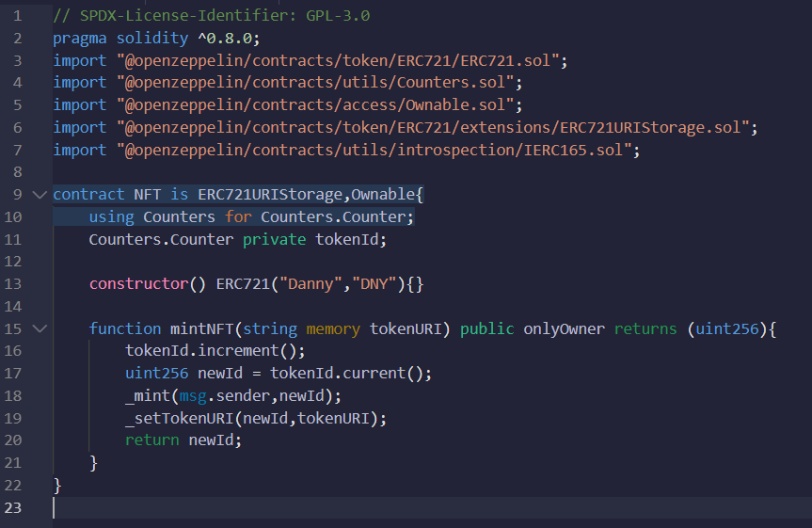Click 'private' keyword on line 11
Viewport: 812px width, 528px height.
coord(275,239)
